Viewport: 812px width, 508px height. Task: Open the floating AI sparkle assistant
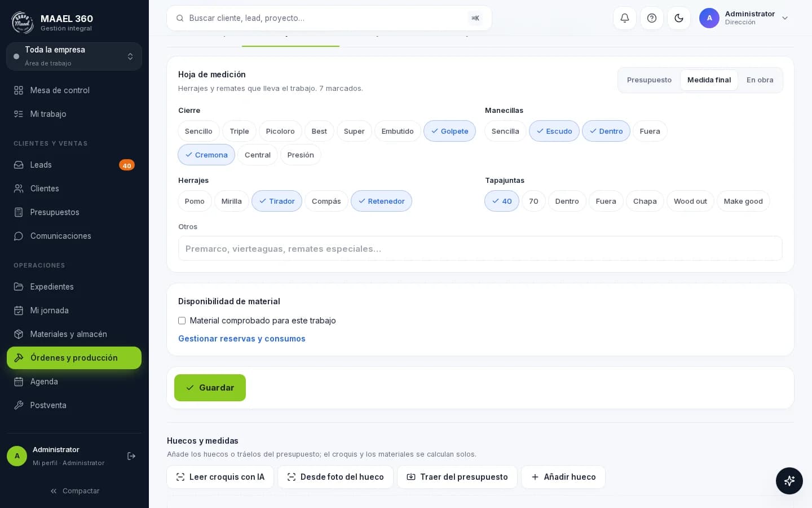[x=789, y=481]
